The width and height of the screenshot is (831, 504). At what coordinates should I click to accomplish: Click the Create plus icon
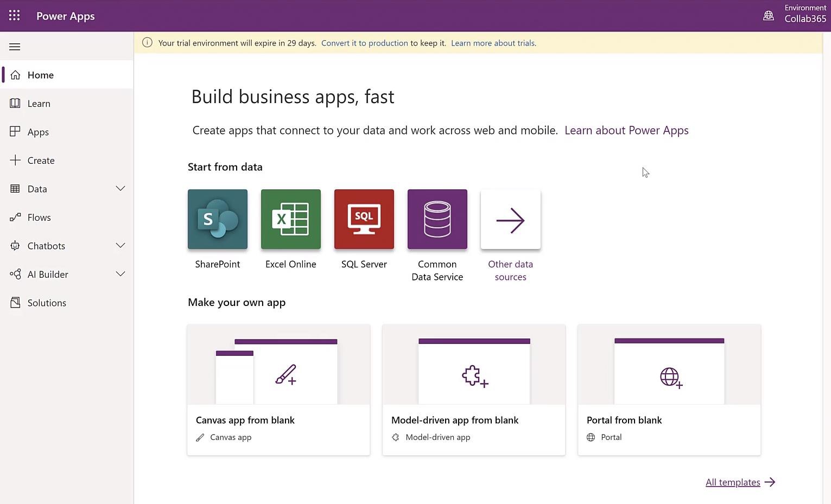pos(15,160)
